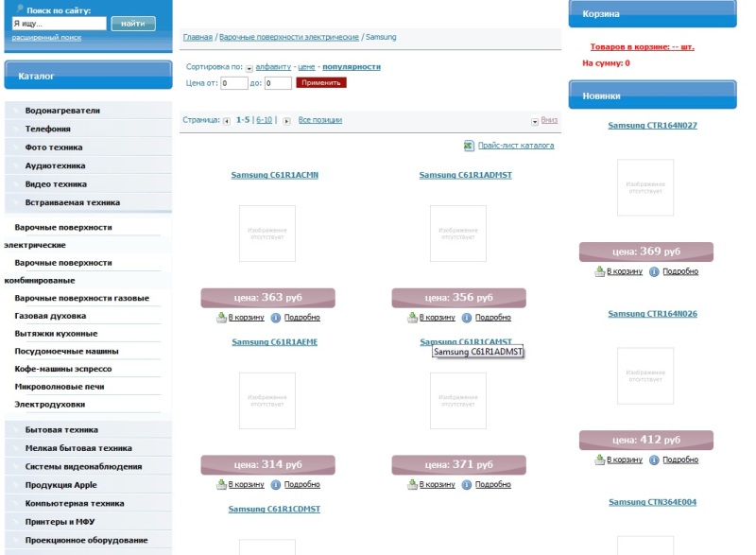
Task: Open Мелкая бытовая техника category
Action: click(x=88, y=448)
